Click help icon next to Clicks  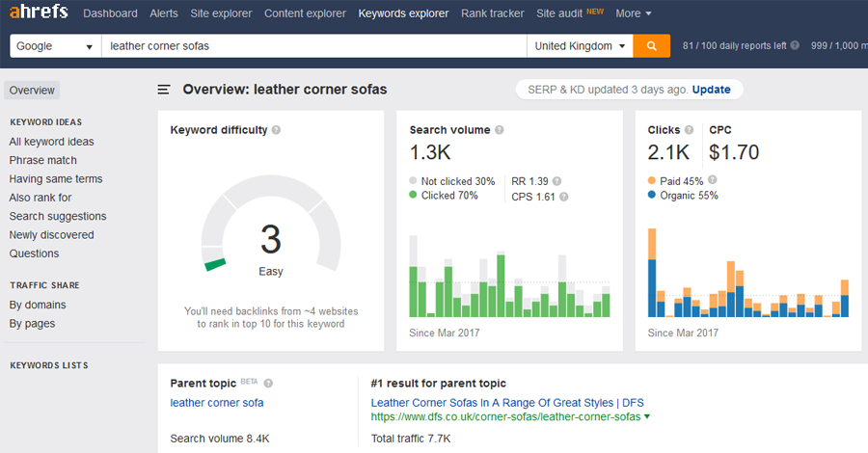[689, 130]
